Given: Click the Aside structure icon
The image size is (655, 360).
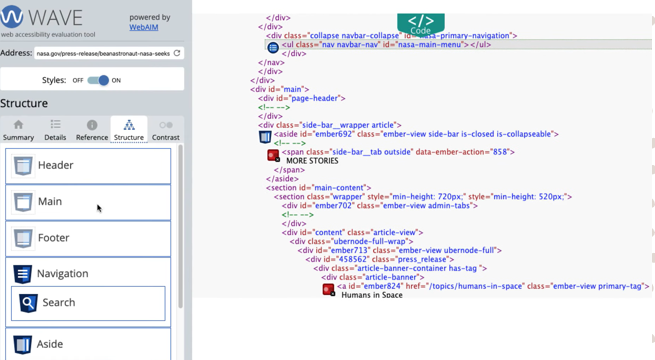Looking at the screenshot, I should [x=23, y=345].
